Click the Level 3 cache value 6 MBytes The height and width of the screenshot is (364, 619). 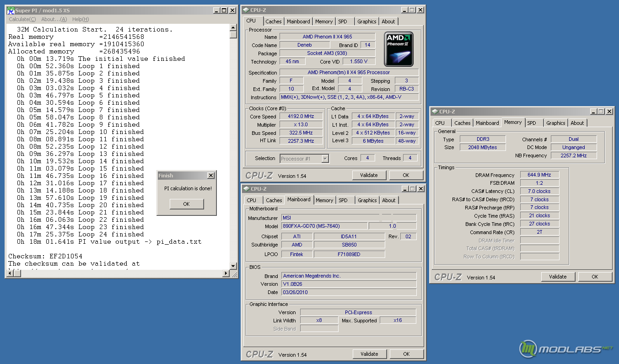374,141
